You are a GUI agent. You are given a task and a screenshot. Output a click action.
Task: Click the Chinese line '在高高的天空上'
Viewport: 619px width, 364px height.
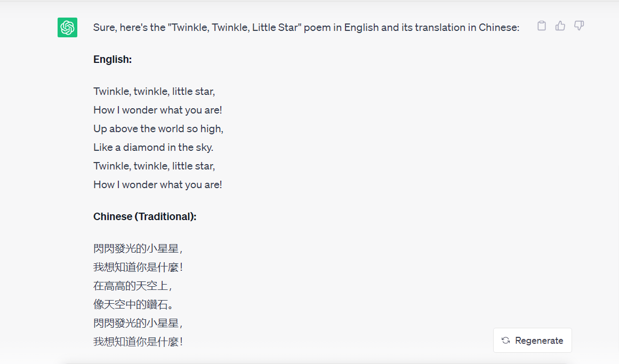[132, 286]
